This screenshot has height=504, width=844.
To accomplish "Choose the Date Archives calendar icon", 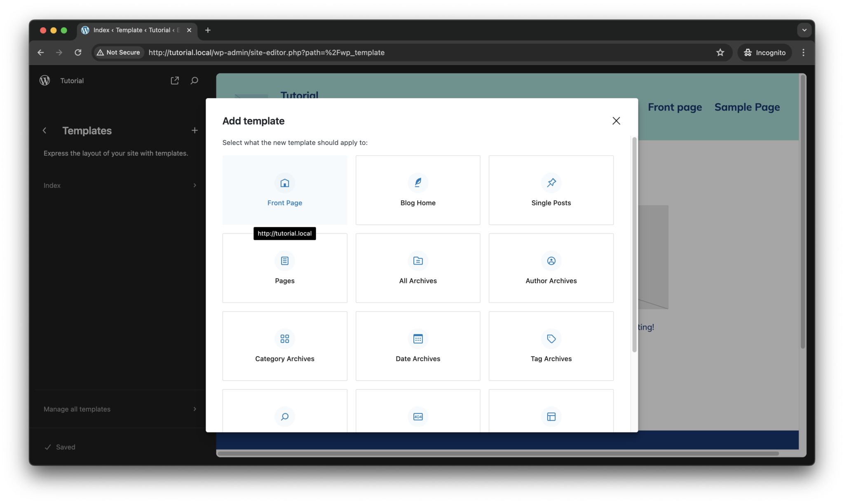I will coord(417,339).
